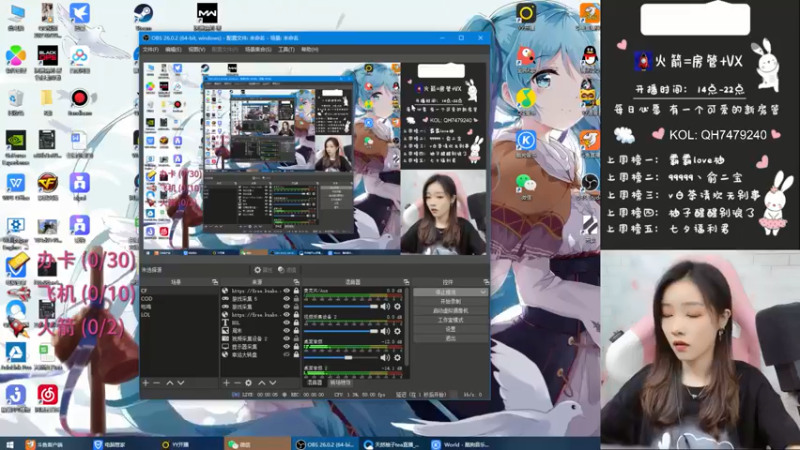Add a new source with plus icon

(226, 383)
